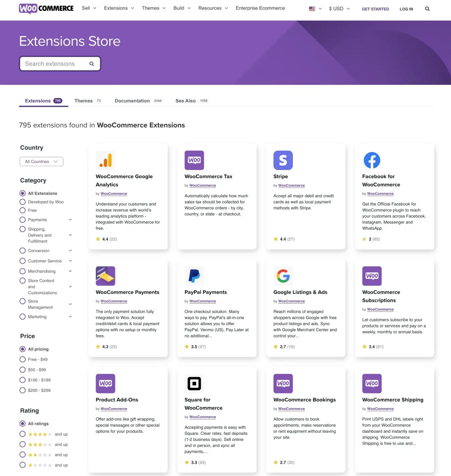Image resolution: width=451 pixels, height=476 pixels.
Task: Open the WooCommerce Payments card icon
Action: tap(105, 276)
